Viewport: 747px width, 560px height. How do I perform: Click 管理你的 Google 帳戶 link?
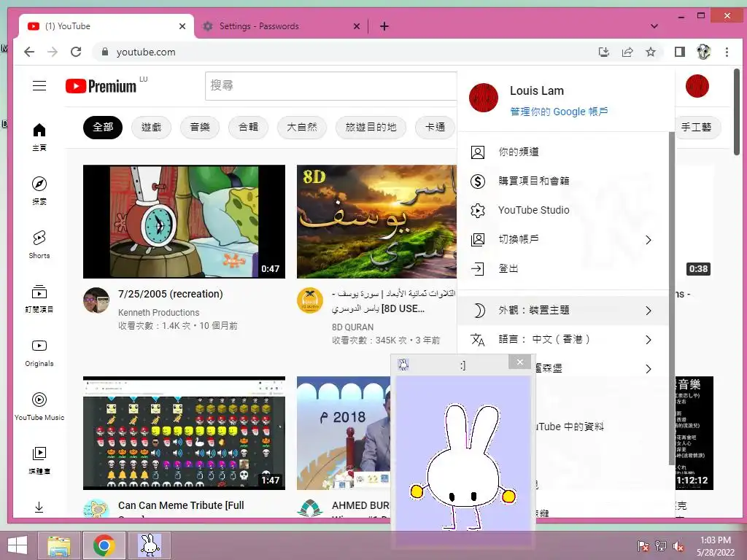pos(559,112)
